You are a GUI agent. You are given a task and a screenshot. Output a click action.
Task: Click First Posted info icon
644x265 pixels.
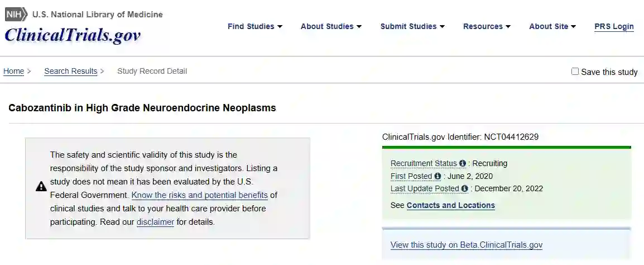(438, 176)
